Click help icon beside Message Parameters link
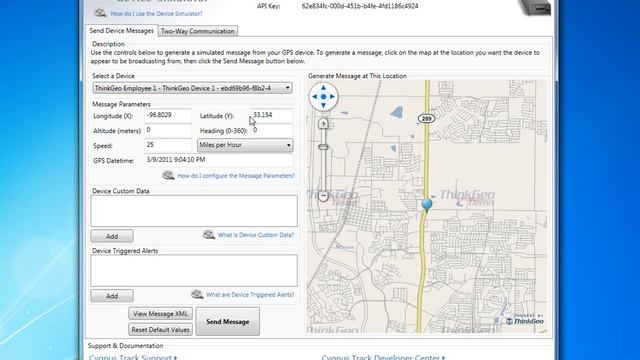This screenshot has height=360, width=640. pos(168,176)
